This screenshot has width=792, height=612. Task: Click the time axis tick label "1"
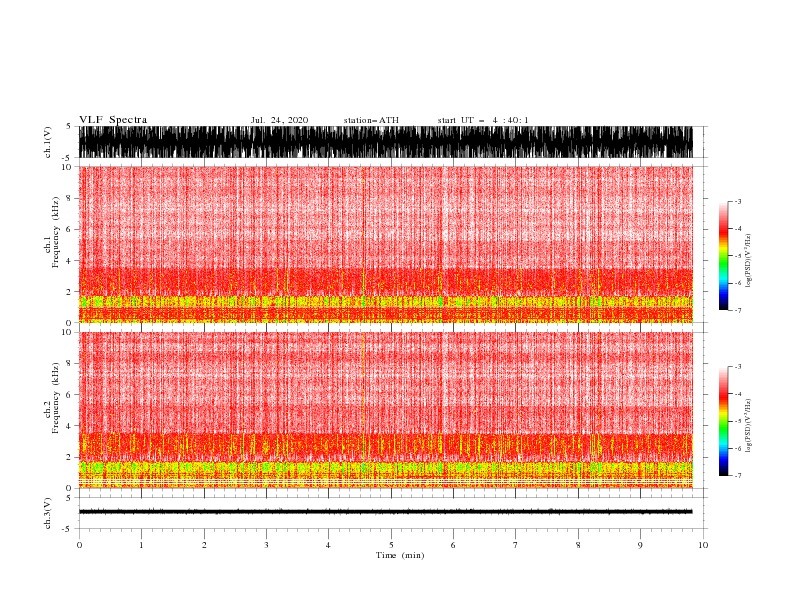coord(141,545)
